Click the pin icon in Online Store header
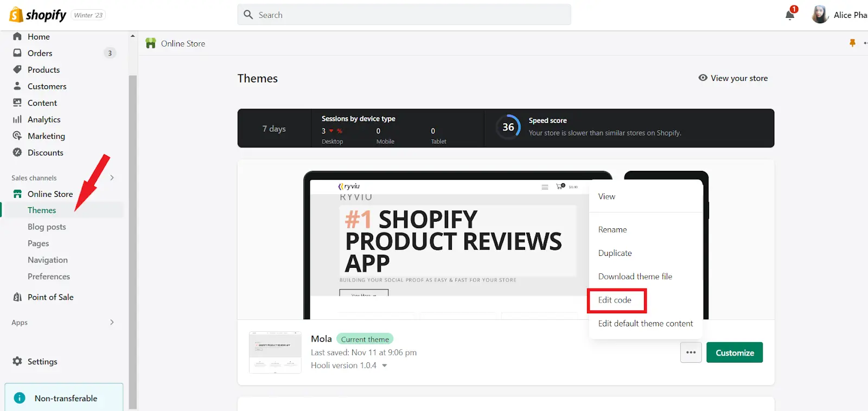Screen dimensions: 868x411 coord(852,43)
